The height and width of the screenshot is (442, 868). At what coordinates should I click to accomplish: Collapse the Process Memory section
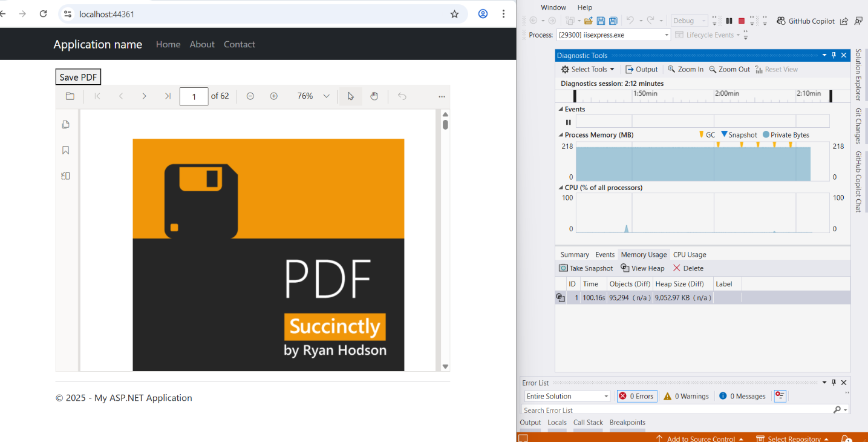(561, 134)
